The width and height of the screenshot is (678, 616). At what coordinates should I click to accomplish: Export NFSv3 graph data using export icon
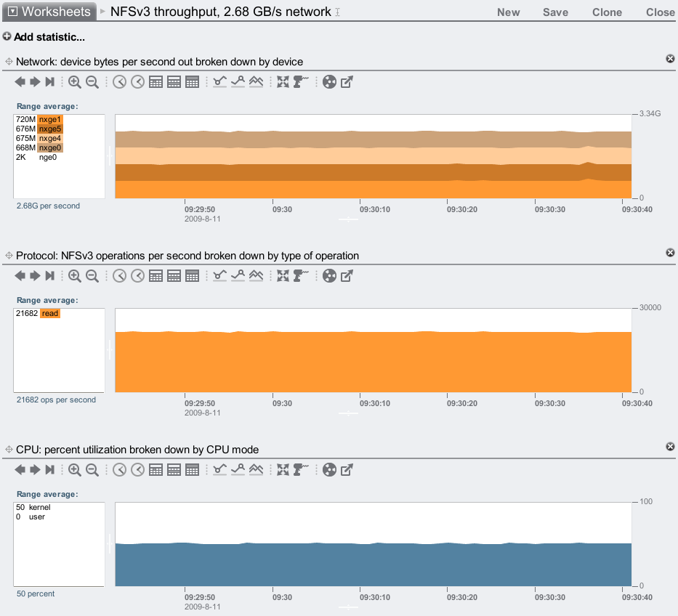click(x=347, y=276)
